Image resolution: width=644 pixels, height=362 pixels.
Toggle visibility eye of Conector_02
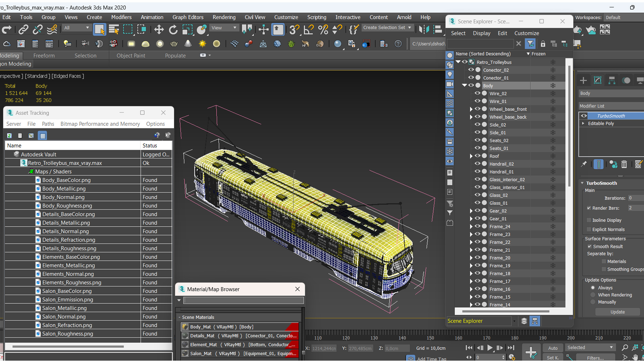(471, 70)
